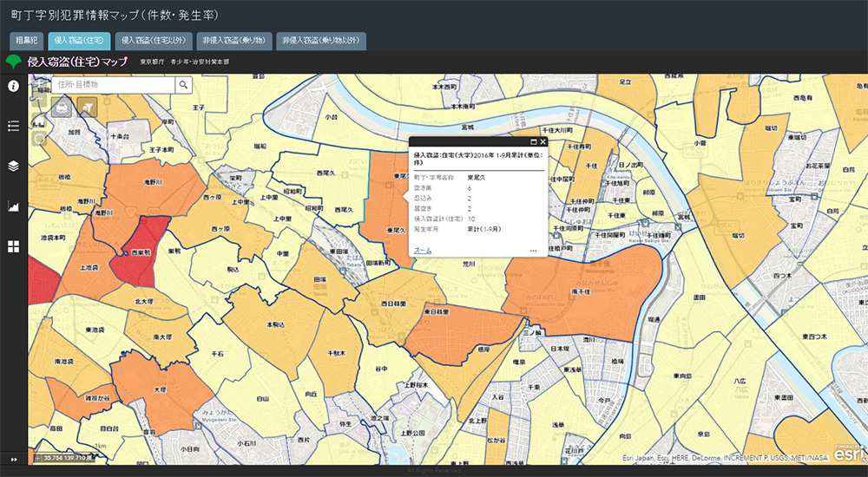Open the popup's three-dot more options menu
The height and width of the screenshot is (477, 868).
tap(533, 251)
